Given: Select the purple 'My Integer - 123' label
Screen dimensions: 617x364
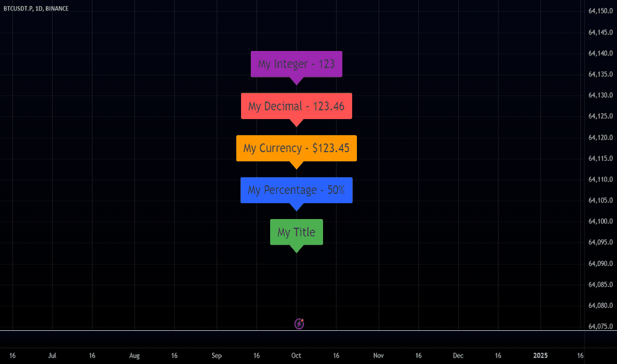Looking at the screenshot, I should coord(297,64).
